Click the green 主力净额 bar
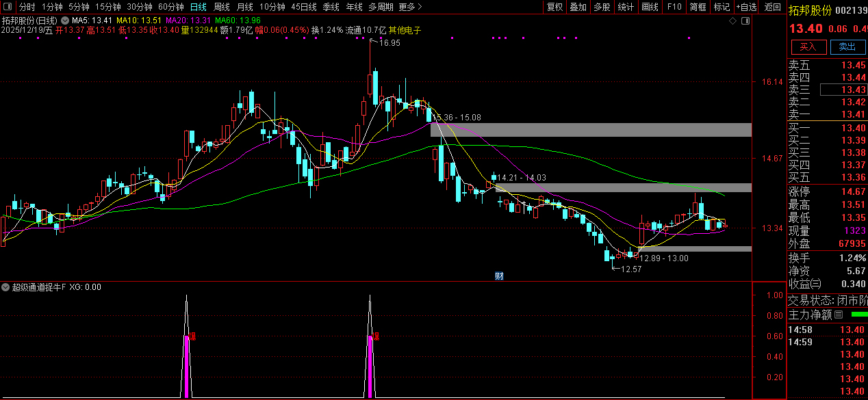This screenshot has width=868, height=400. point(858,315)
